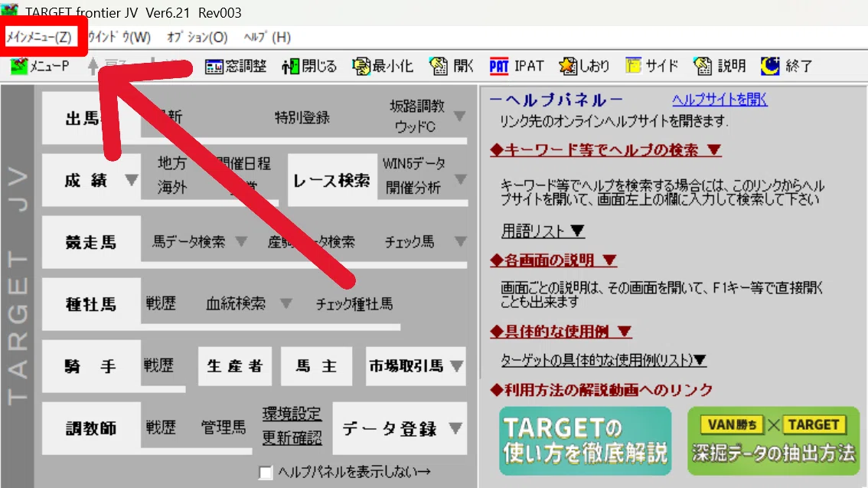The height and width of the screenshot is (488, 868).
Task: Open the メインメニュー(Z) menu
Action: (x=39, y=37)
